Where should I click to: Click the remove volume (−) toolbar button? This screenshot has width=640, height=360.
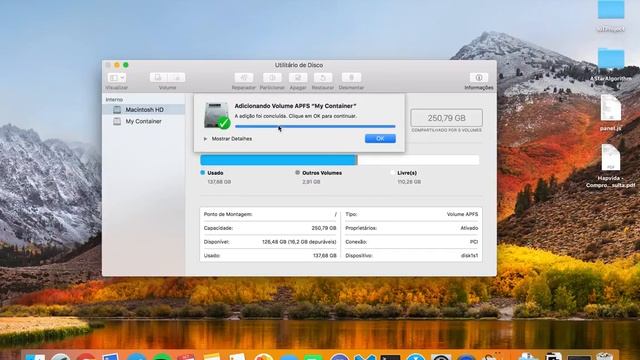(176, 77)
